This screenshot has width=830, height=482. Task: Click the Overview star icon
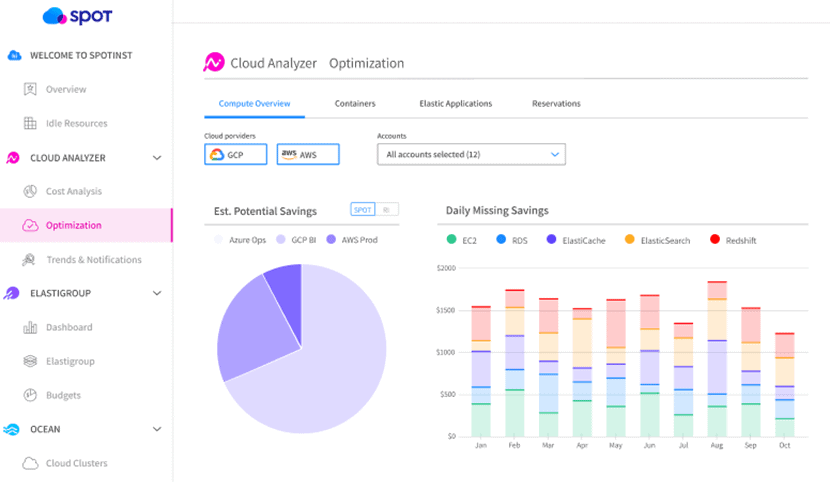pyautogui.click(x=30, y=89)
